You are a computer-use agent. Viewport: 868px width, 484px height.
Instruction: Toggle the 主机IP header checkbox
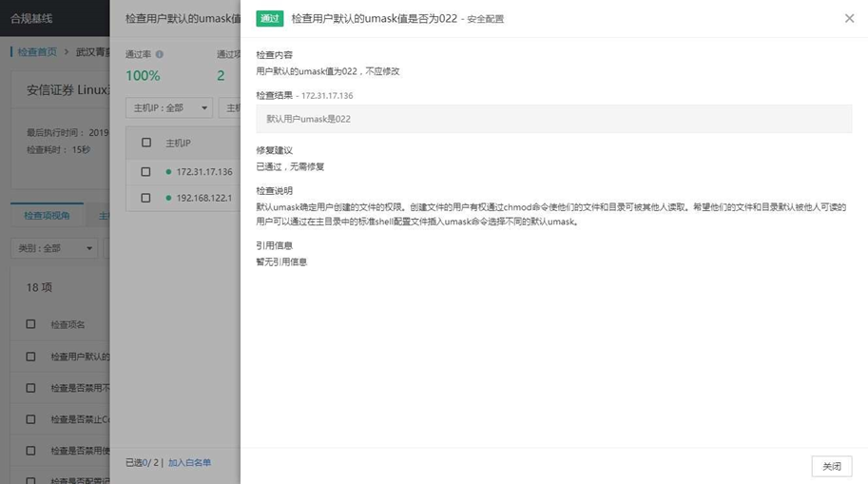click(146, 143)
